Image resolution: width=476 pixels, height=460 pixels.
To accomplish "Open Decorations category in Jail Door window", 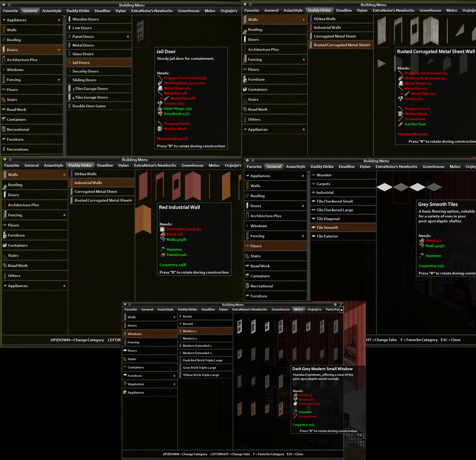I will [x=32, y=149].
